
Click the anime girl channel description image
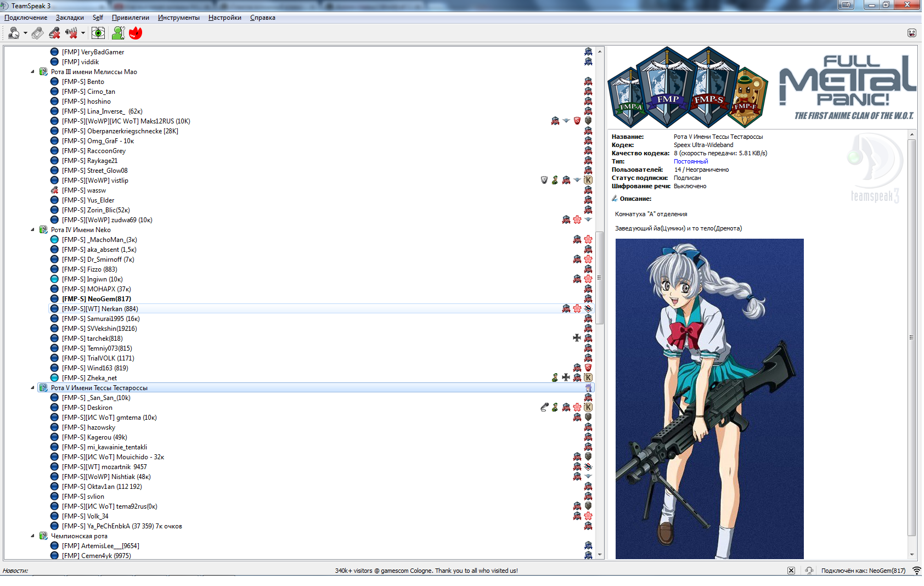(x=709, y=399)
